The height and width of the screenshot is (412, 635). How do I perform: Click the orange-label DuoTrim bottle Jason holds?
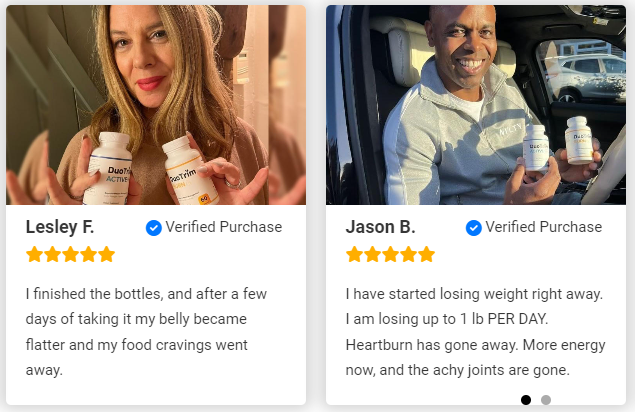pos(580,140)
